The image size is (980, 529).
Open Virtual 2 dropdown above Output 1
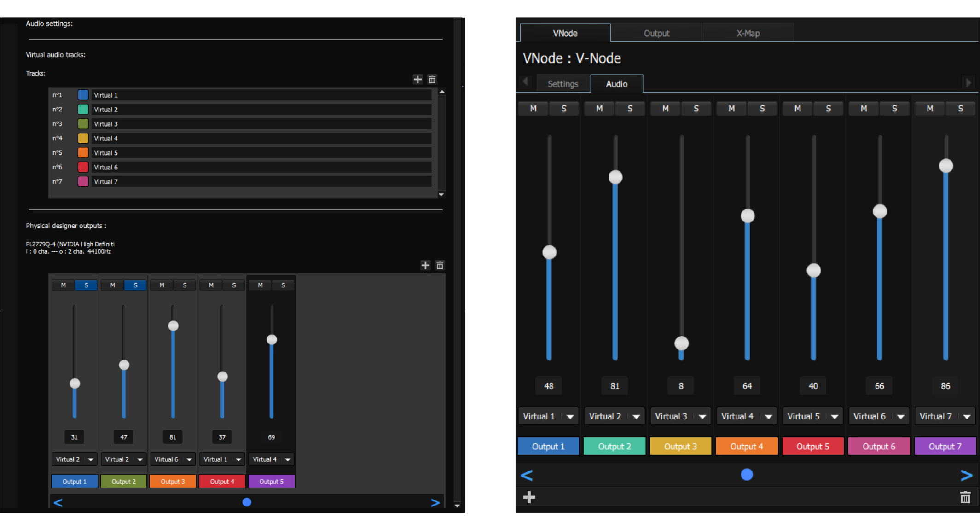[75, 459]
